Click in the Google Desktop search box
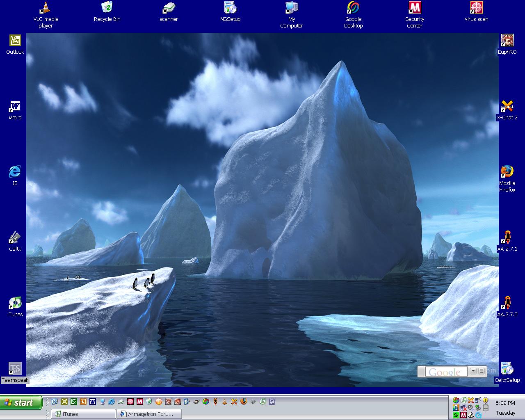 point(445,372)
